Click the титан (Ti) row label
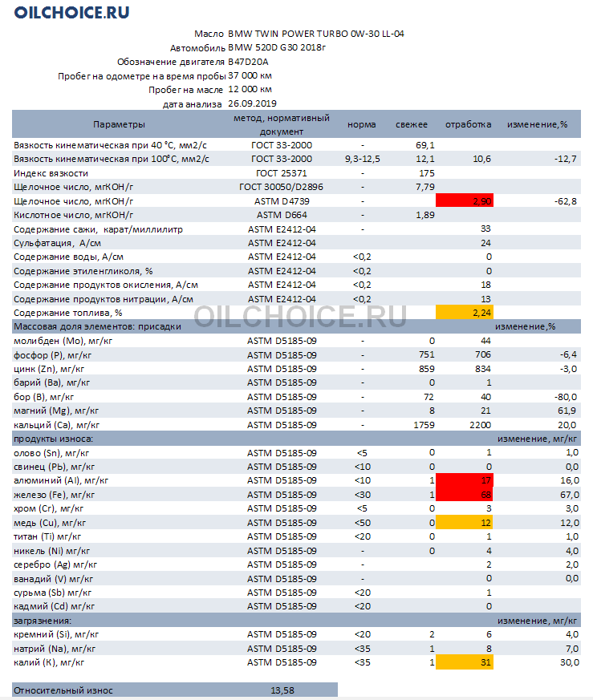The height and width of the screenshot is (700, 593). [x=47, y=536]
